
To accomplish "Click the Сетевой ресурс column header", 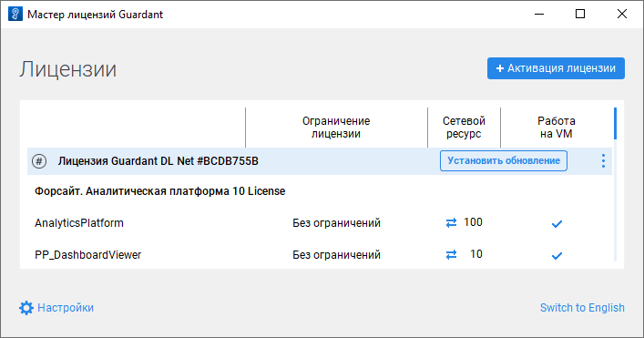I will pos(464,128).
